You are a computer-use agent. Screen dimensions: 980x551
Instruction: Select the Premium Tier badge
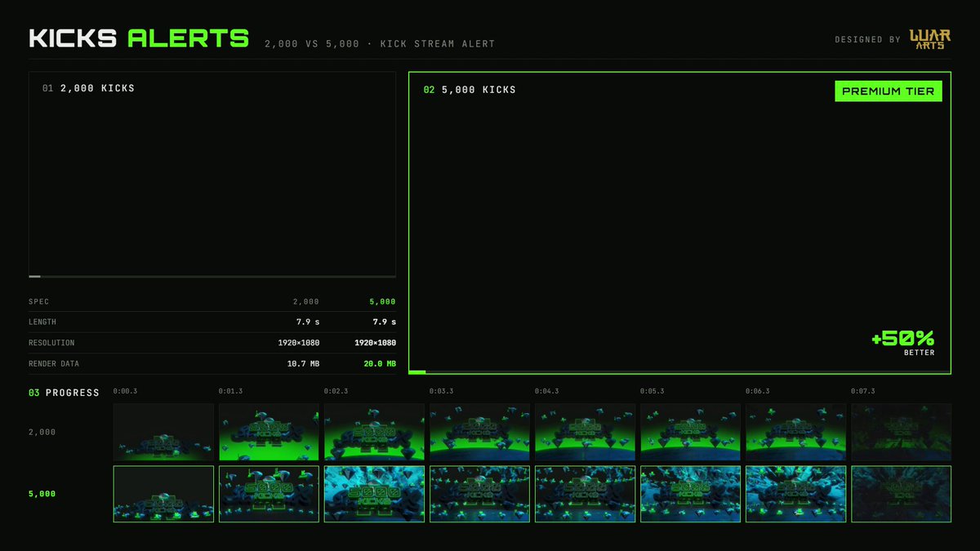click(888, 91)
